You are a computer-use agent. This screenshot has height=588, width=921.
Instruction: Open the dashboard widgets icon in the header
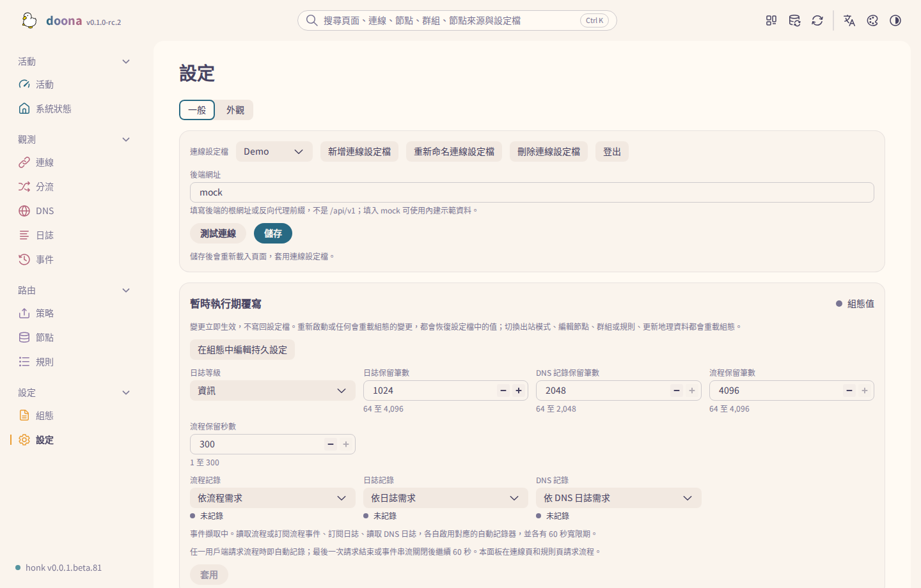(771, 20)
